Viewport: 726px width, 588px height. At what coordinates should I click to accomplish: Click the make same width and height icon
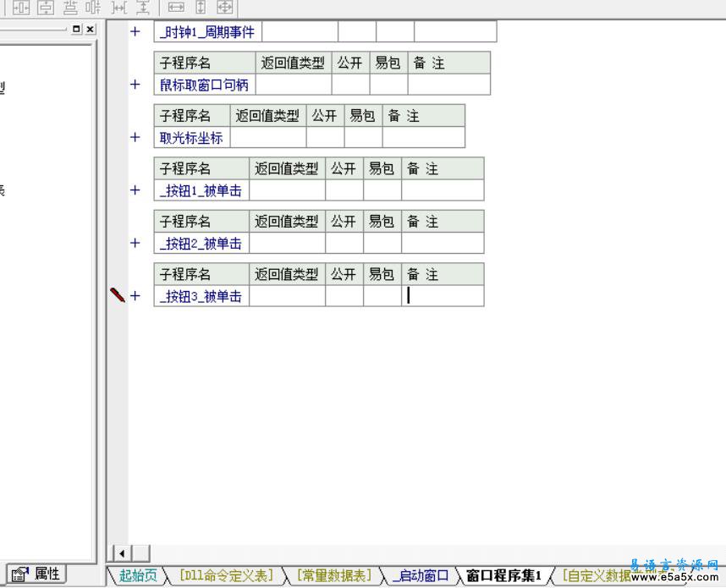click(225, 7)
